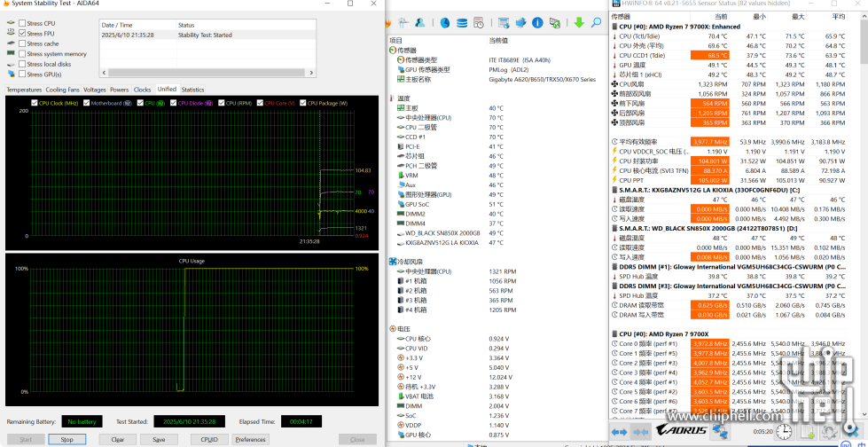Screen dimensions: 868x447
Task: Click the Clear button
Action: [117, 439]
